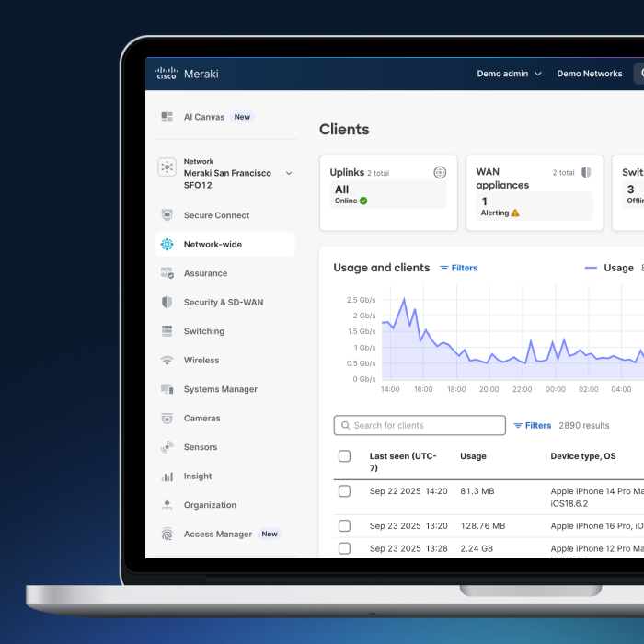
Task: Toggle the select-all clients checkbox
Action: (x=344, y=456)
